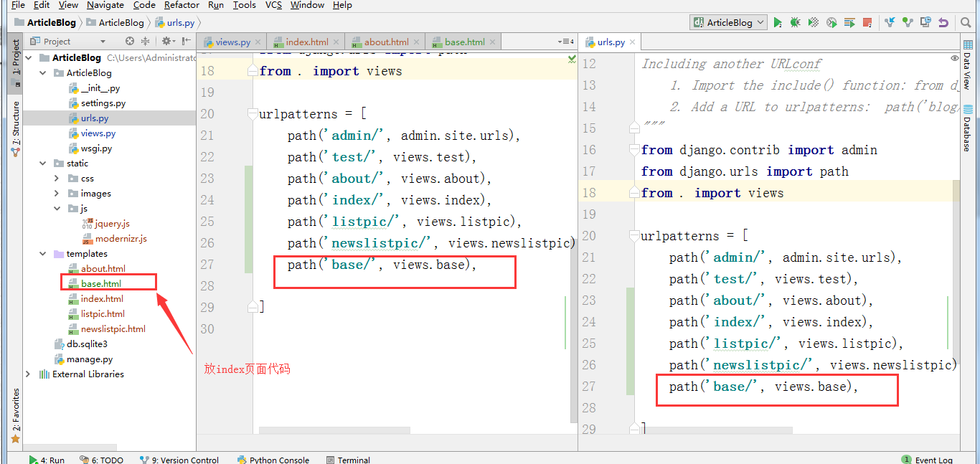Open the 2: Favorites side tab
Viewport: 980px width, 464px height.
[16, 415]
